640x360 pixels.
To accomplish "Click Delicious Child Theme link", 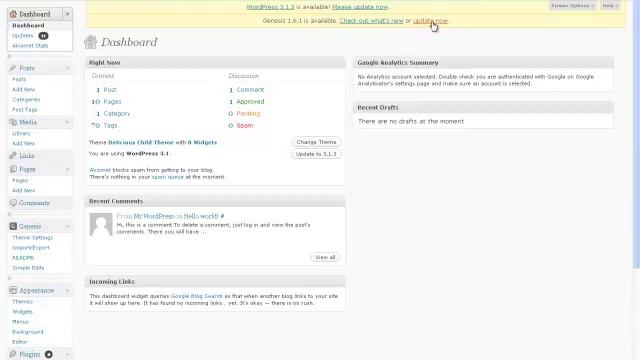I will pyautogui.click(x=141, y=142).
